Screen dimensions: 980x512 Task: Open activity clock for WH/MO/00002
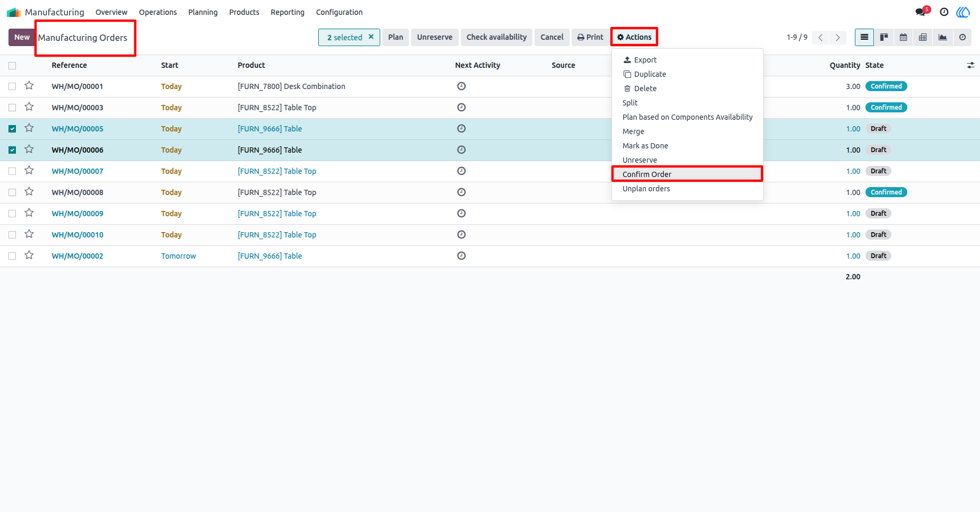coord(461,256)
